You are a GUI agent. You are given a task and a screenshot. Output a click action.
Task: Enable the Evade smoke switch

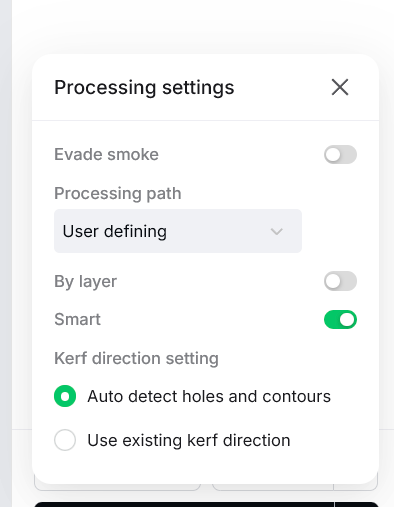340,154
